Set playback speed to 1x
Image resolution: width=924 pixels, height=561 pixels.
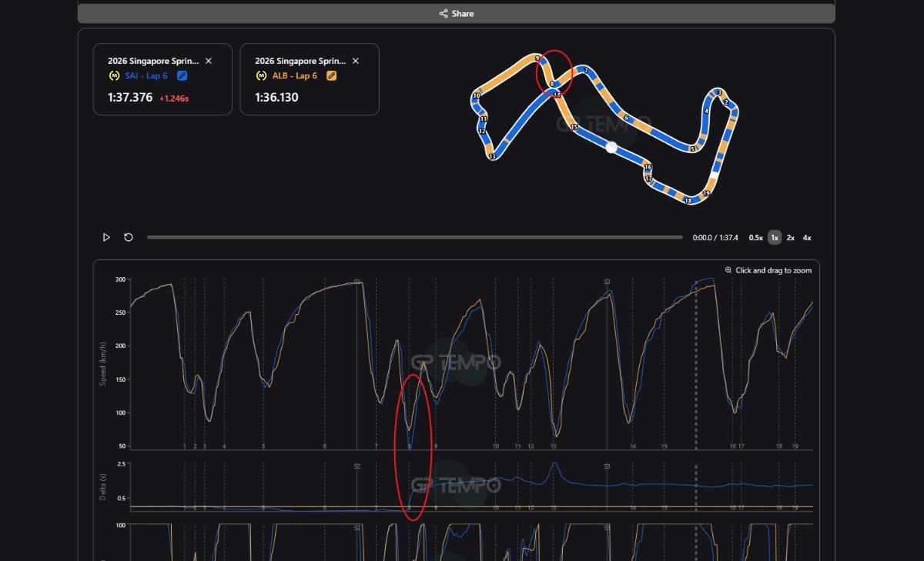click(775, 237)
